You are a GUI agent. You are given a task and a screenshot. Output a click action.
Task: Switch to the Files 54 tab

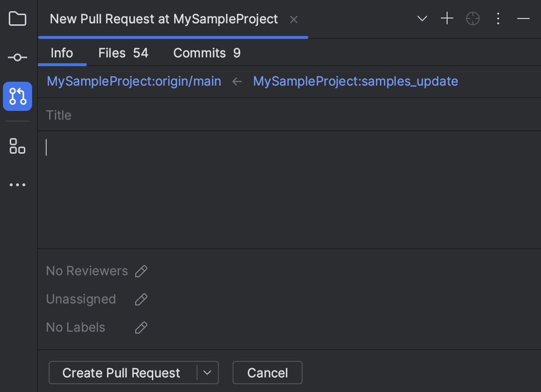tap(123, 53)
